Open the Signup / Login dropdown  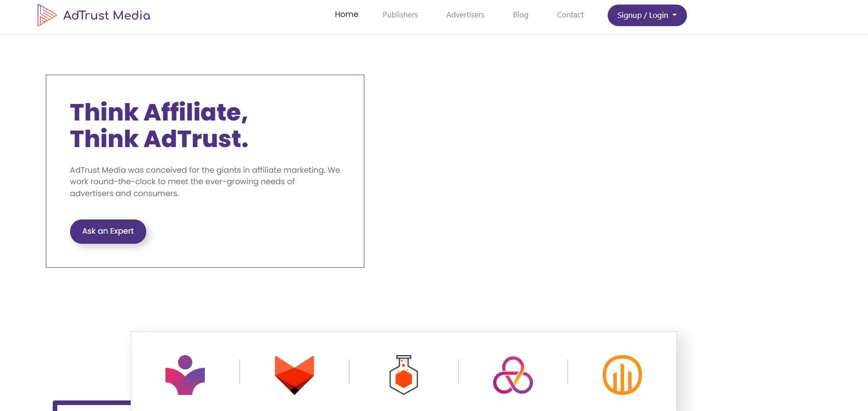pyautogui.click(x=643, y=15)
